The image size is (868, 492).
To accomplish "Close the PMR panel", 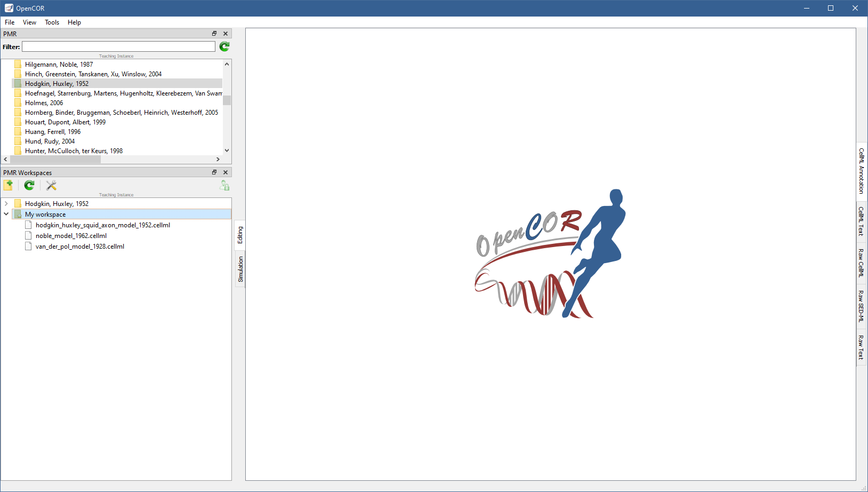I will coord(226,34).
